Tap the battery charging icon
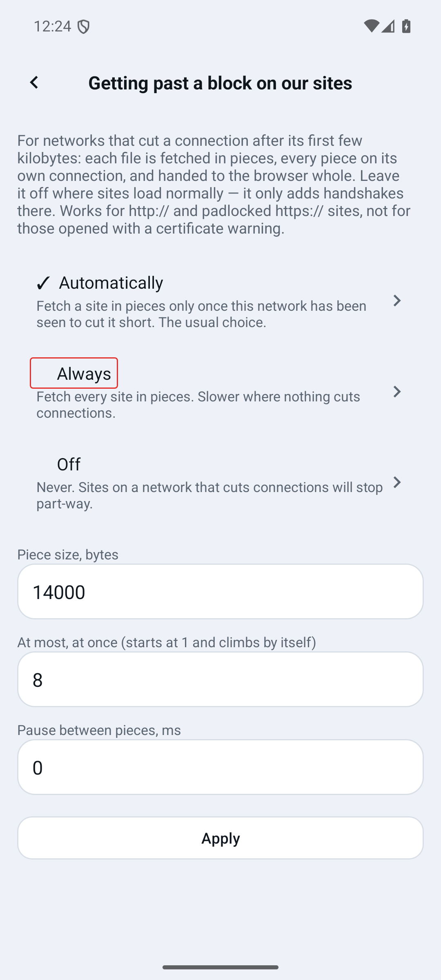This screenshot has height=980, width=441. pos(406,27)
